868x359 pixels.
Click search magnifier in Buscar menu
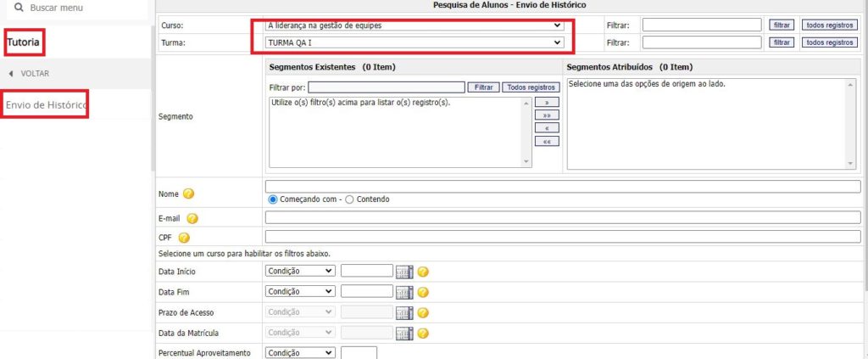(18, 8)
